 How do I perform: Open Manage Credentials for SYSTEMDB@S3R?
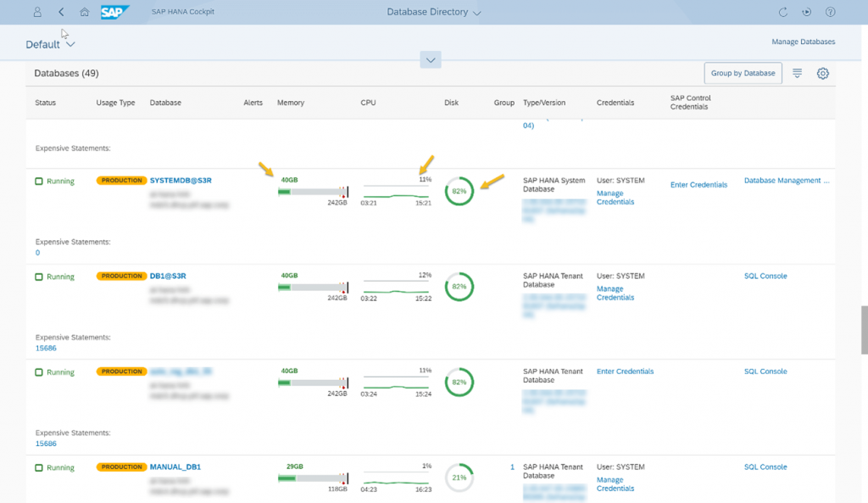pos(615,198)
